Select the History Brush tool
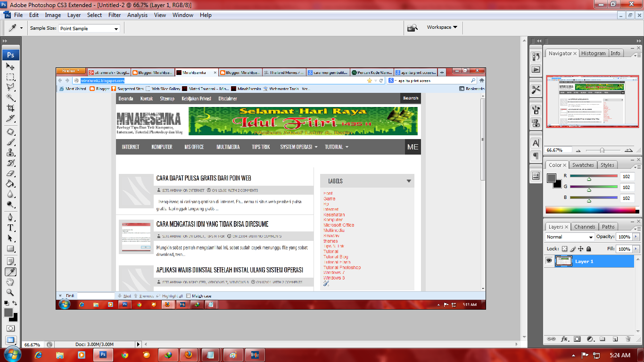 pyautogui.click(x=10, y=163)
